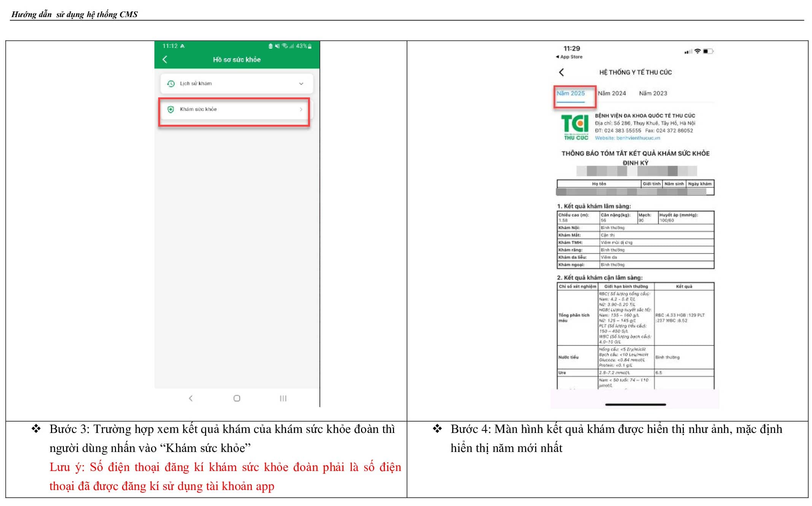
Task: Open Khám sức khỏe via right chevron
Action: pyautogui.click(x=301, y=110)
